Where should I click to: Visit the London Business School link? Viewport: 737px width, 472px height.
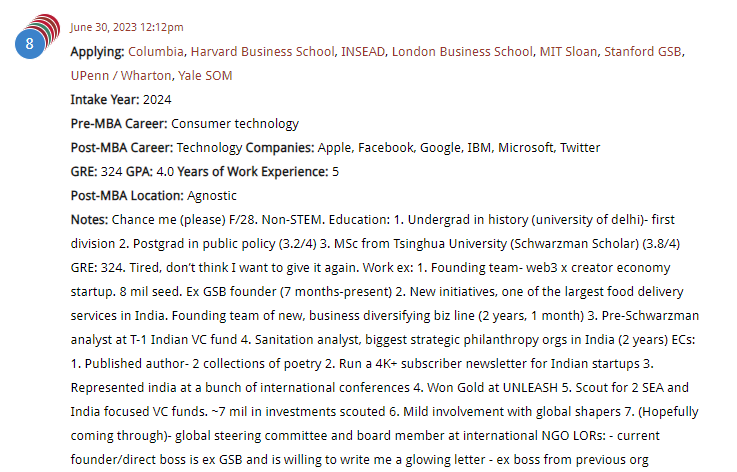463,52
